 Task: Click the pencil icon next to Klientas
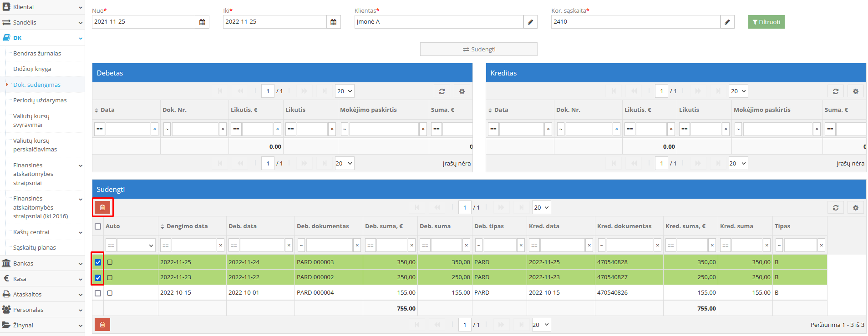[530, 22]
